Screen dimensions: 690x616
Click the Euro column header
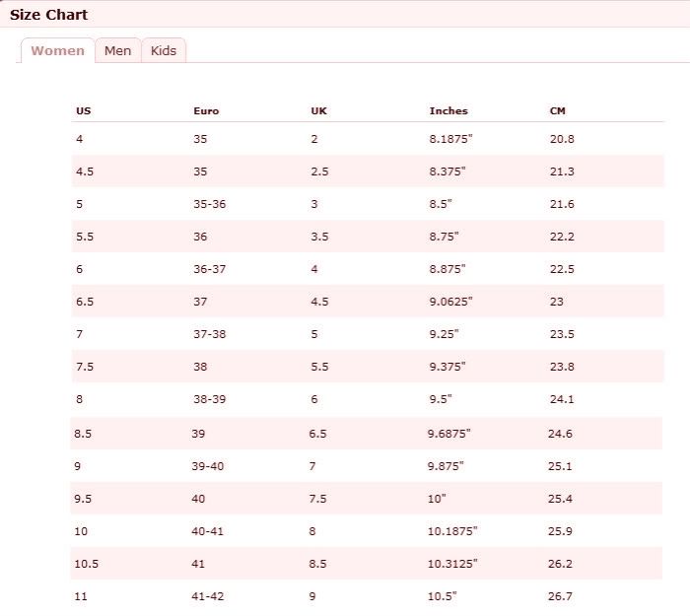pyautogui.click(x=206, y=110)
